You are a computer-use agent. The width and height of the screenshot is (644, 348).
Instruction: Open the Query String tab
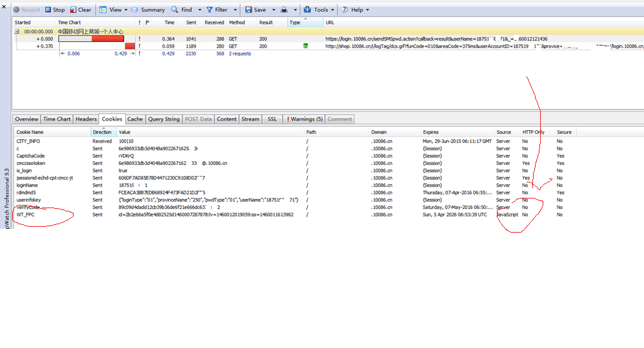point(164,119)
